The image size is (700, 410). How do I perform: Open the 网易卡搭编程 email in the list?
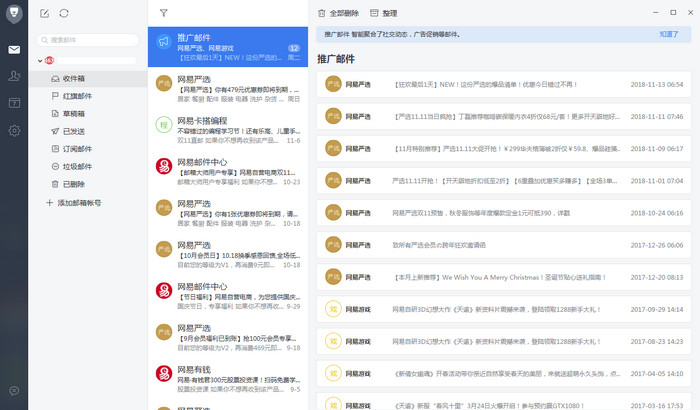click(x=228, y=130)
